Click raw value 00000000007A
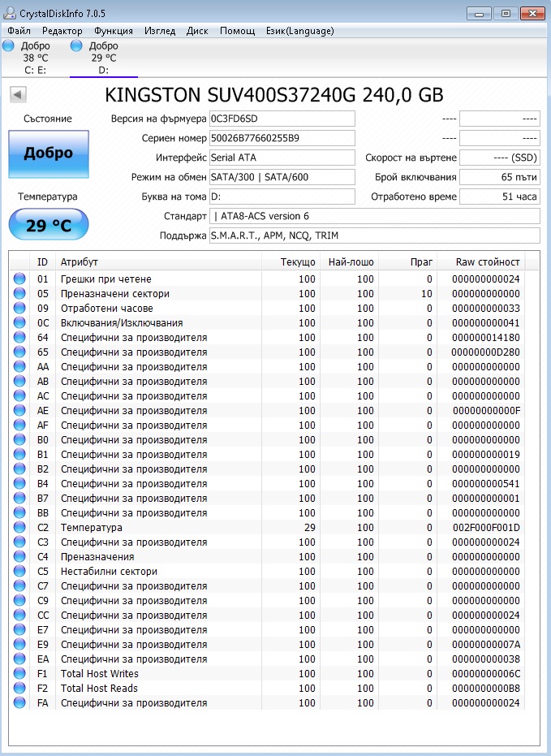 point(486,644)
